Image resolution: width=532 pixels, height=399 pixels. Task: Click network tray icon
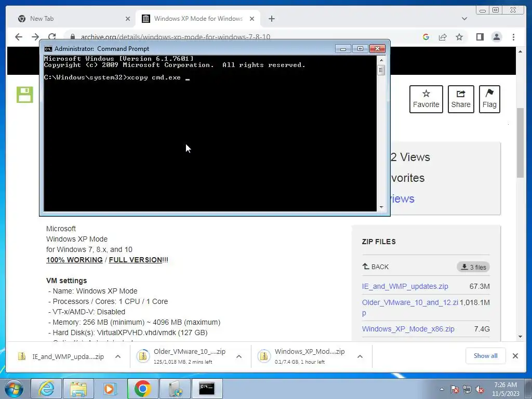pyautogui.click(x=467, y=389)
